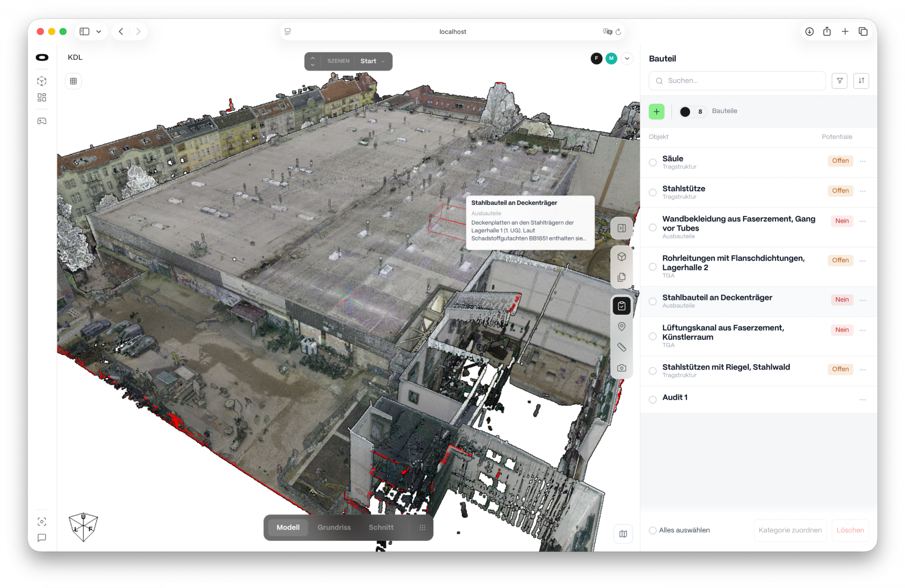The image size is (905, 588).
Task: Click the navigation orientation cube
Action: point(83,527)
